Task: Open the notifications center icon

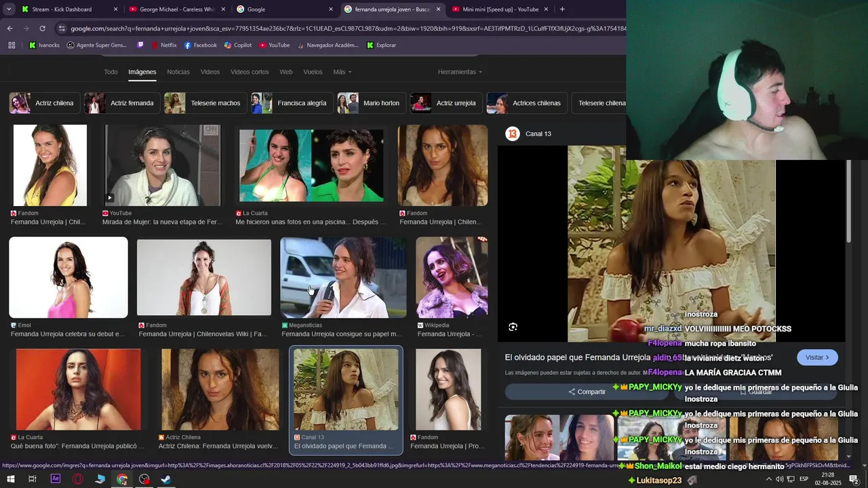Action: [x=854, y=479]
